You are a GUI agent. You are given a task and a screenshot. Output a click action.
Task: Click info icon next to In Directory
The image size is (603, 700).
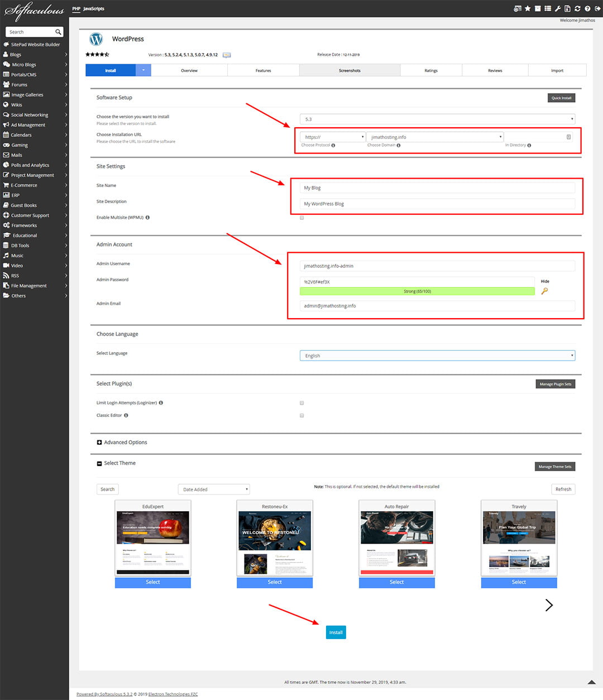529,145
